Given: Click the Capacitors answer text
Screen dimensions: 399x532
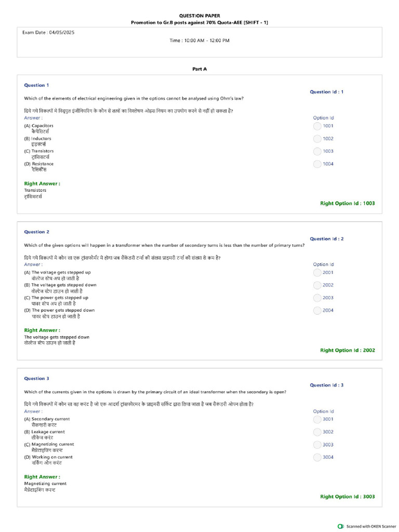Looking at the screenshot, I should (x=43, y=126).
